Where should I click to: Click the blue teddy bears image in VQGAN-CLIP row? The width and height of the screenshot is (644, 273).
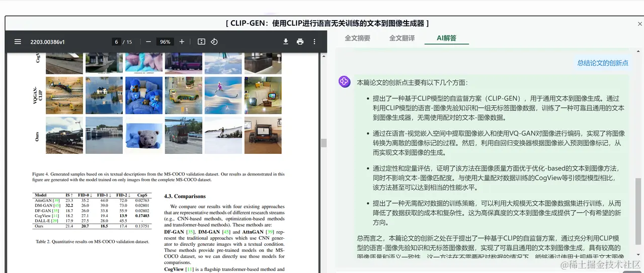144,96
